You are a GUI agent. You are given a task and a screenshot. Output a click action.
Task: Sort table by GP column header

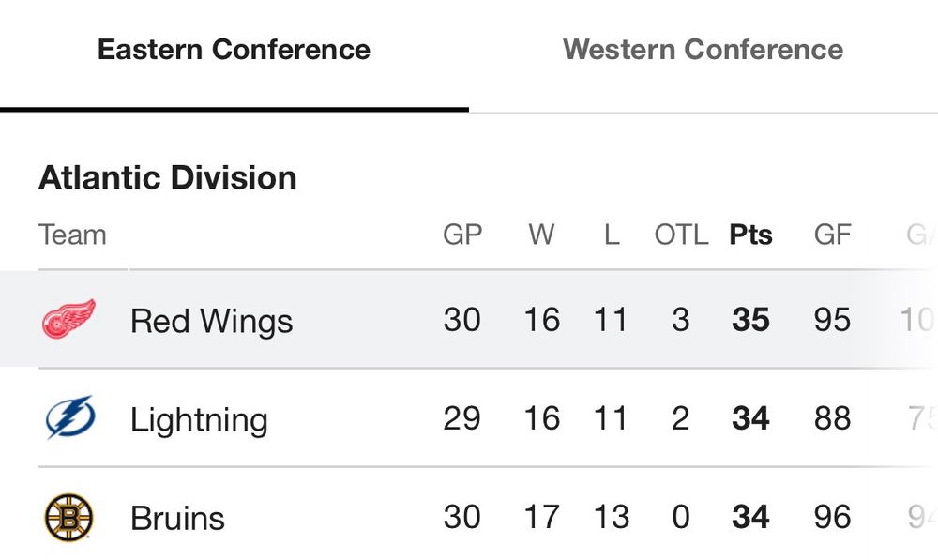tap(462, 235)
